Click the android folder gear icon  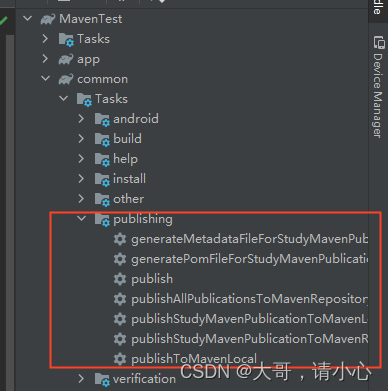(102, 120)
